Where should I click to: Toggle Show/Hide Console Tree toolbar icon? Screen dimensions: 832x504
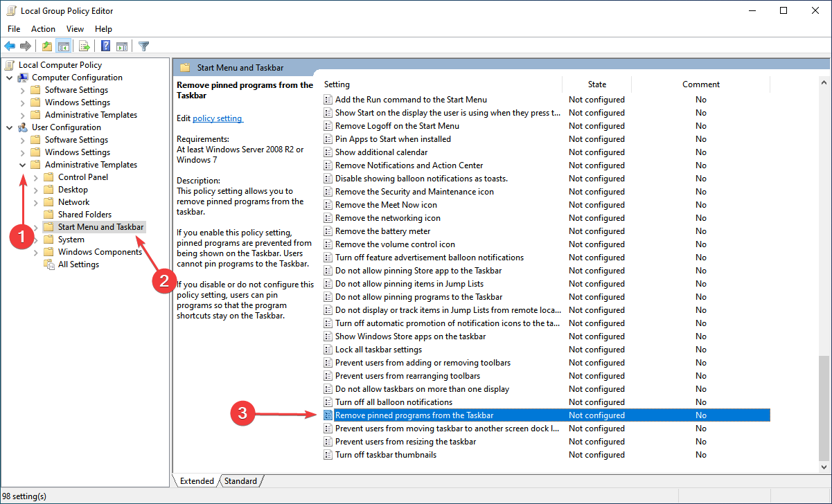pyautogui.click(x=63, y=46)
